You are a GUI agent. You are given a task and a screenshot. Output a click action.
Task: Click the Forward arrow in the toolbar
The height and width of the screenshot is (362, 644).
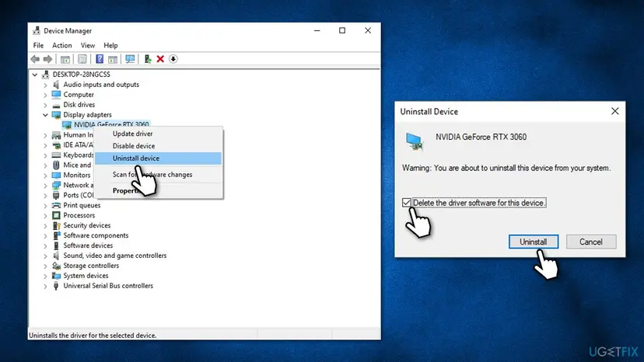coord(47,59)
